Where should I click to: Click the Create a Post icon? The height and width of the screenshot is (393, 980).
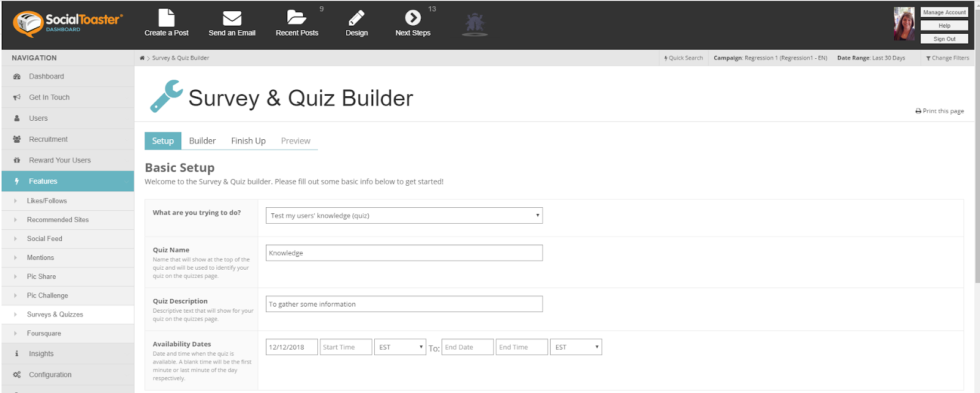[x=167, y=17]
